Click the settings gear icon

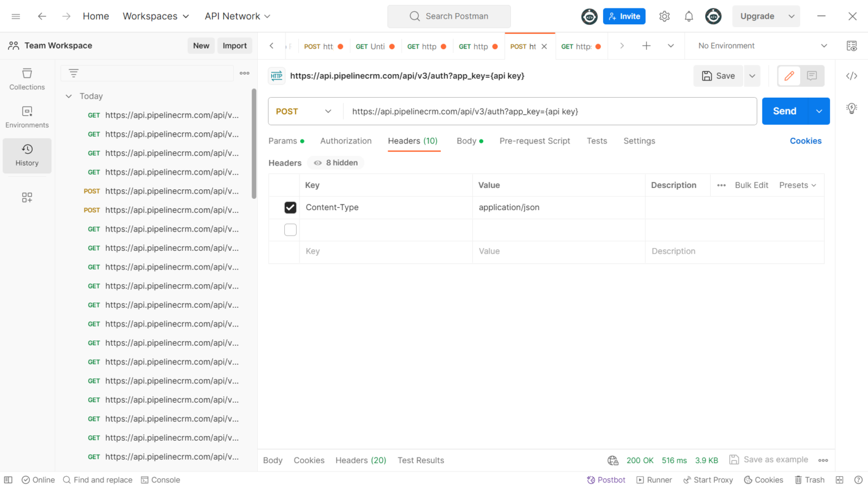coord(664,16)
